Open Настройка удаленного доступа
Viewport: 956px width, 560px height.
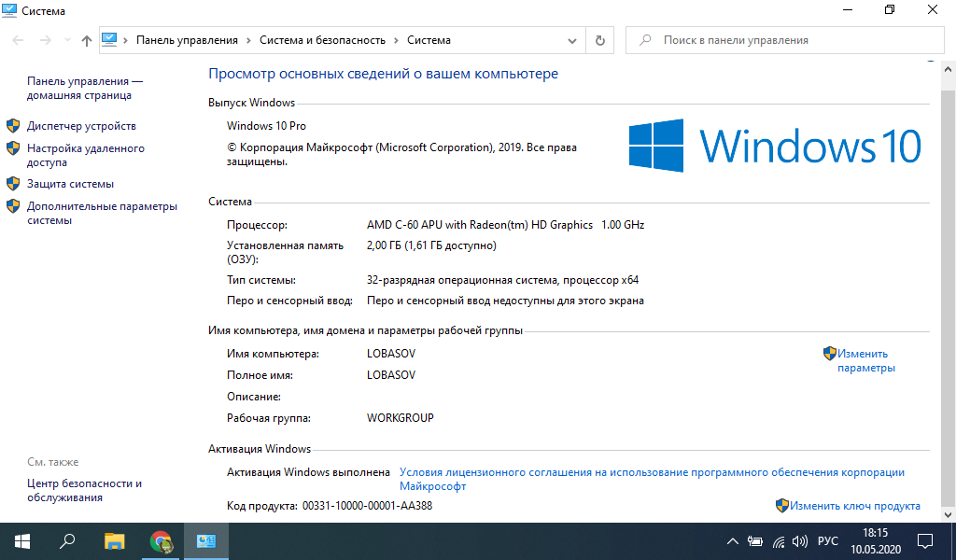(86, 155)
